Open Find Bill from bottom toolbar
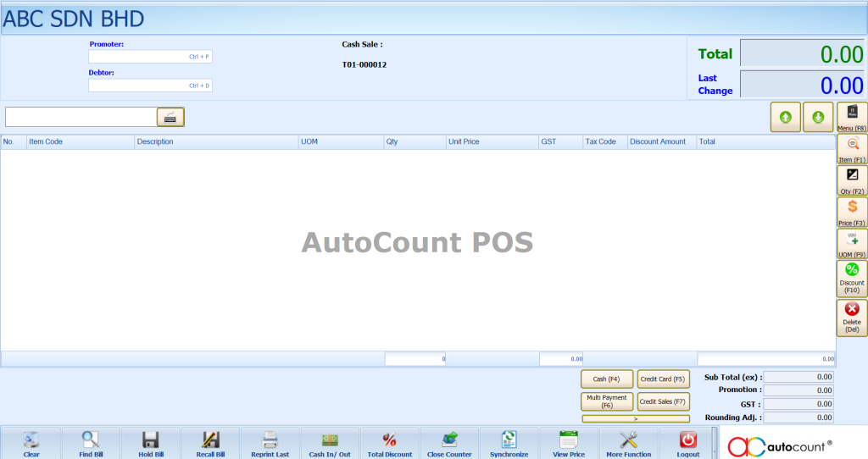This screenshot has height=459, width=868. tap(91, 442)
